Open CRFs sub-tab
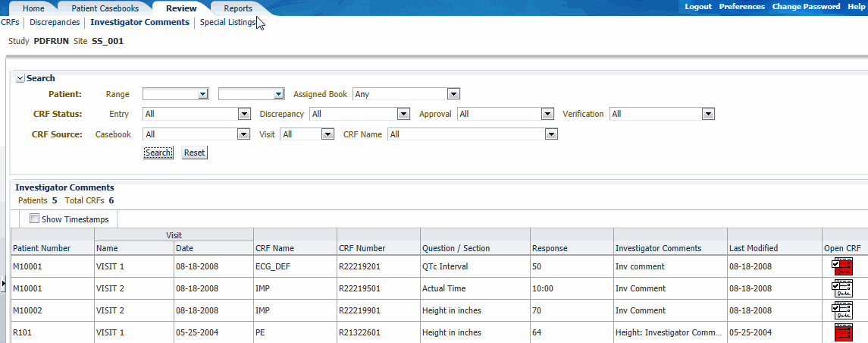Screen dimensions: 868x343 (x=11, y=23)
